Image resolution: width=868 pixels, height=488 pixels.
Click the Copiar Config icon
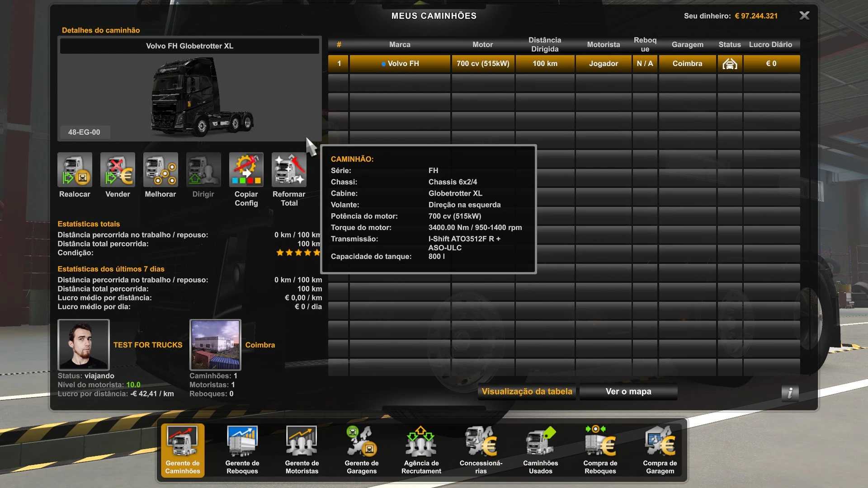pos(246,170)
